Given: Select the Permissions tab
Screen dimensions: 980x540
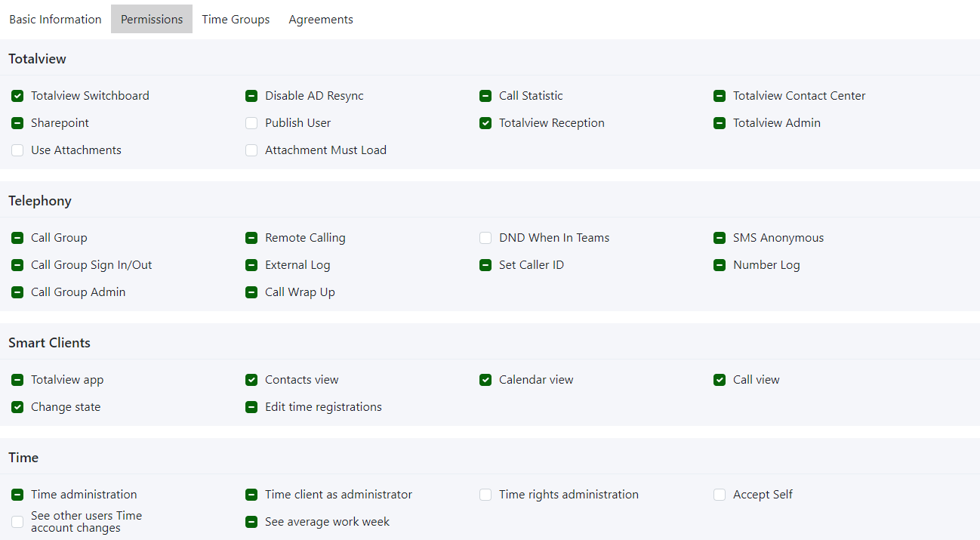Looking at the screenshot, I should click(x=152, y=19).
